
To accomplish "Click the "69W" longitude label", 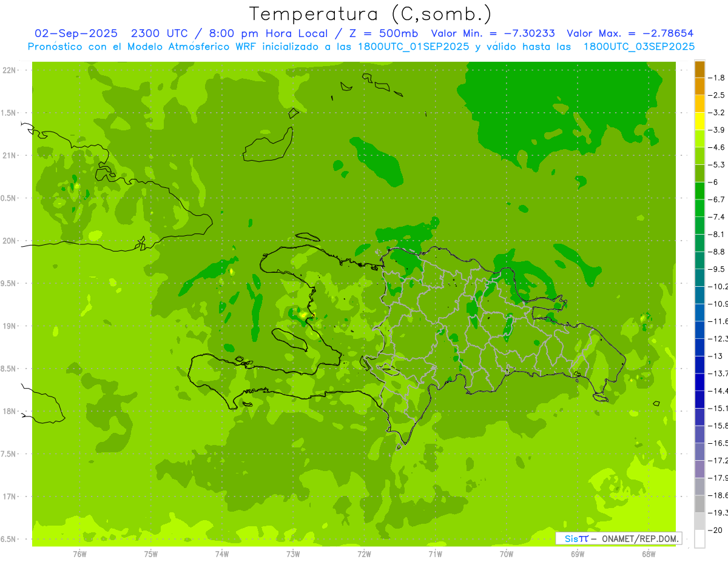I will pos(577,553).
